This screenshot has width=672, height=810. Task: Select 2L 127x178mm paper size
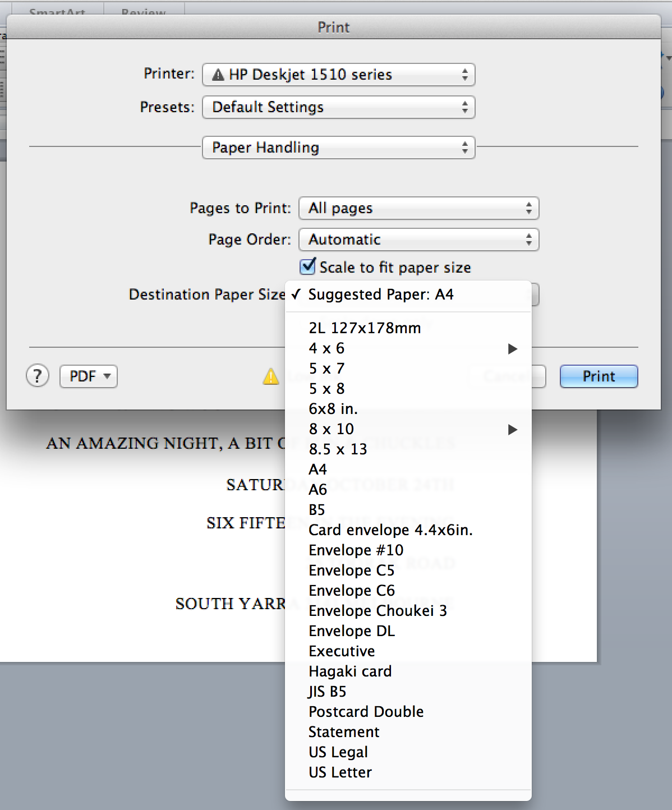tap(408, 328)
